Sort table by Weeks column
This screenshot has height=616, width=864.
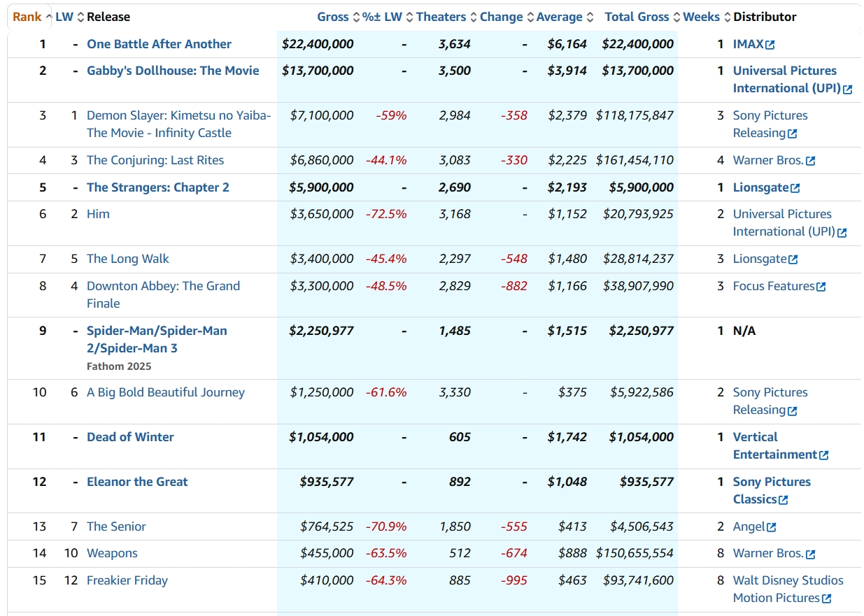coord(702,17)
